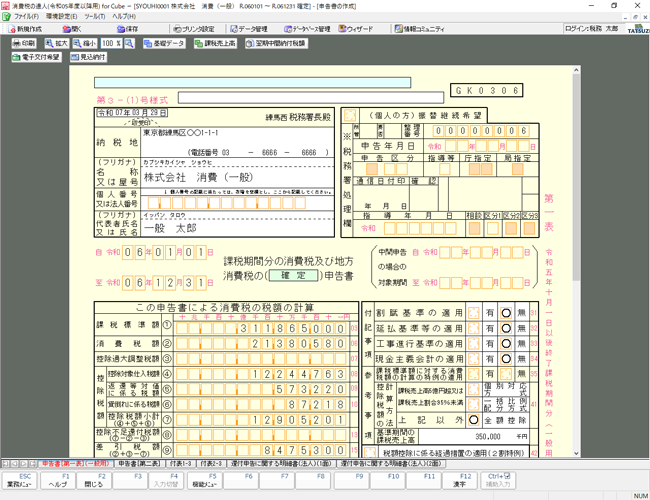Mark 有 box for 延払基準等の適用
This screenshot has width=650, height=500.
[x=473, y=328]
